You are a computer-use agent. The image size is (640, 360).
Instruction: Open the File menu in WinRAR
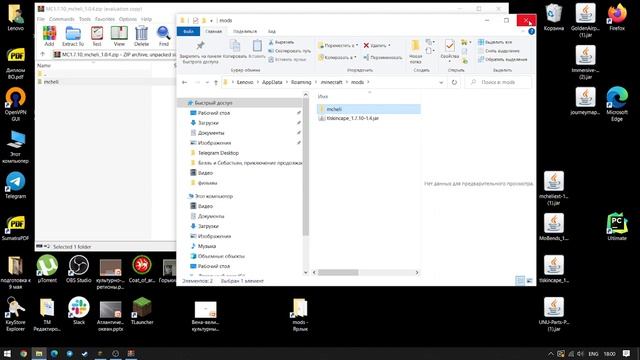click(x=41, y=19)
